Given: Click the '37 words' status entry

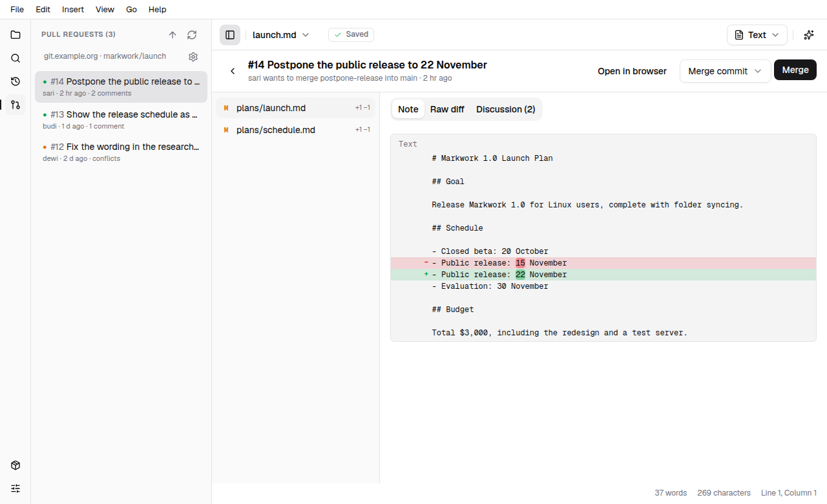Looking at the screenshot, I should point(671,493).
